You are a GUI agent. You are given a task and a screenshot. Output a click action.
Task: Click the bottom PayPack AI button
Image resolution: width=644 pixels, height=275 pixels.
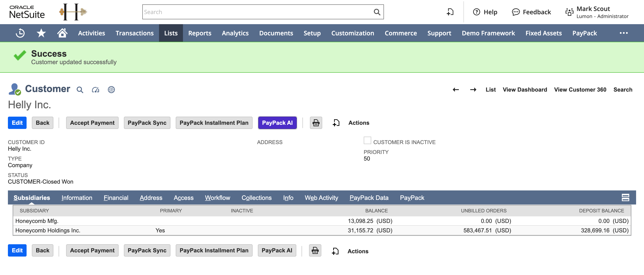pyautogui.click(x=277, y=250)
